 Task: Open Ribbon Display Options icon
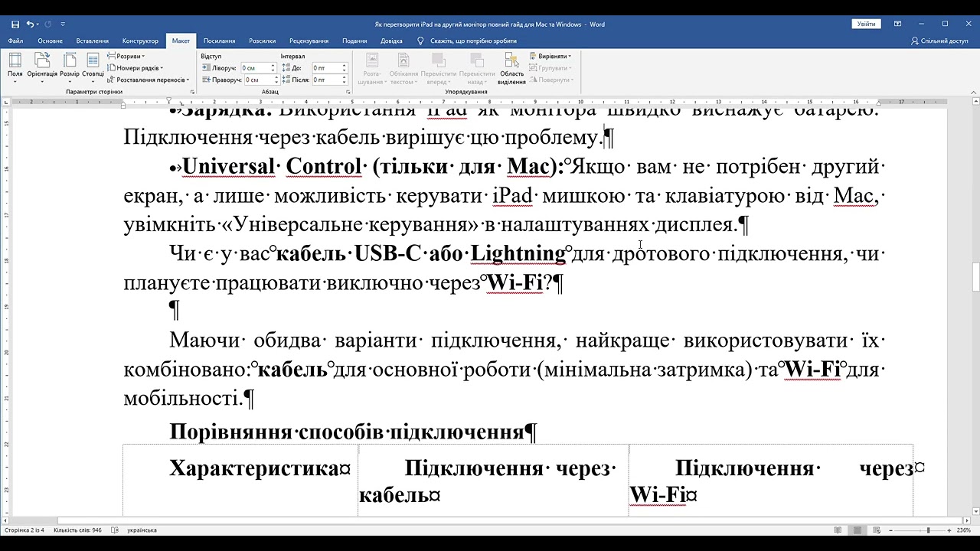pos(898,24)
